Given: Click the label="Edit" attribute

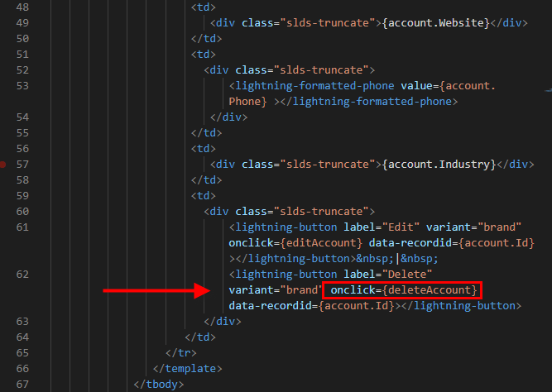Looking at the screenshot, I should coord(382,227).
